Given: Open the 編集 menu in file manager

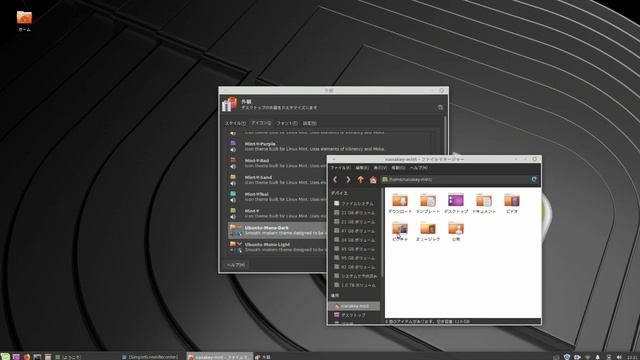Looking at the screenshot, I should click(x=362, y=168).
